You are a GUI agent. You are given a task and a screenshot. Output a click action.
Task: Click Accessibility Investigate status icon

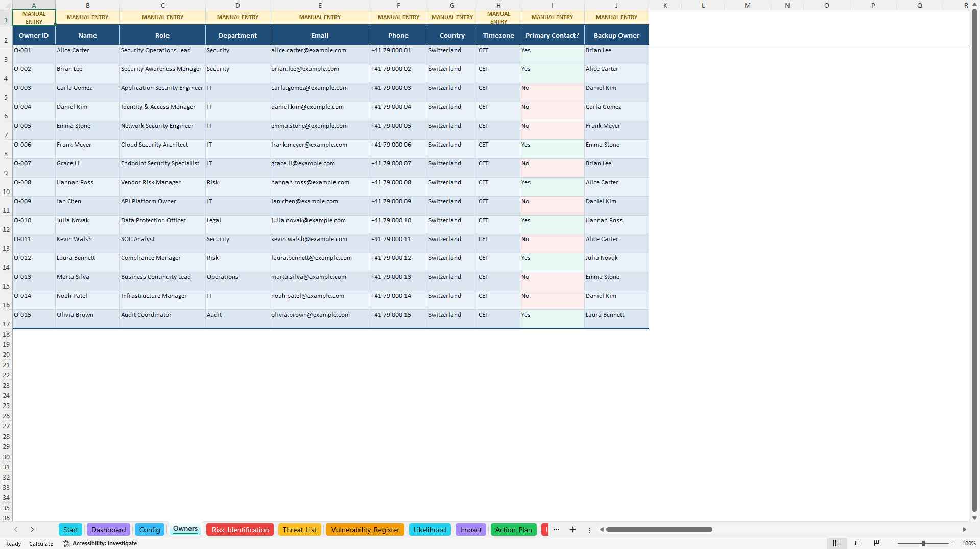[x=66, y=543]
